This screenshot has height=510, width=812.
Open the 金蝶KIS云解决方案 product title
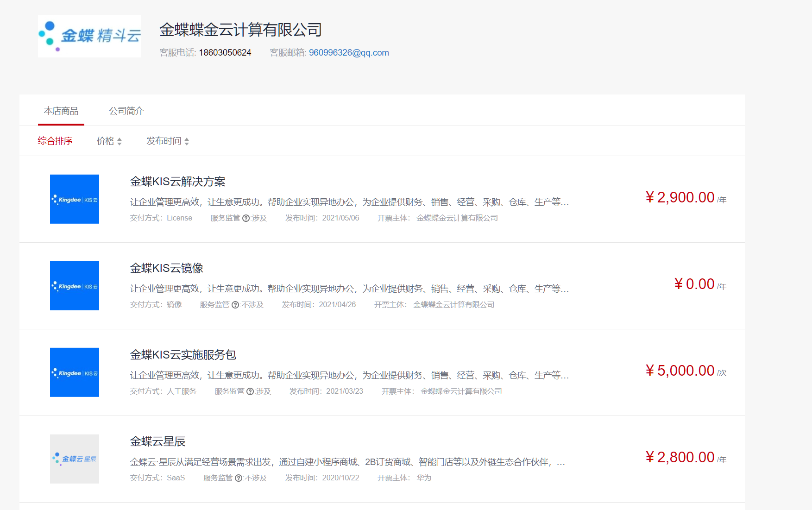(177, 182)
